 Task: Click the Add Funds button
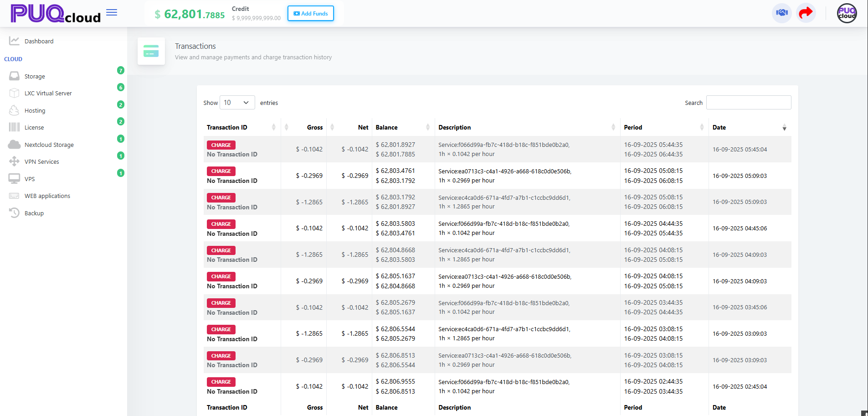click(311, 13)
